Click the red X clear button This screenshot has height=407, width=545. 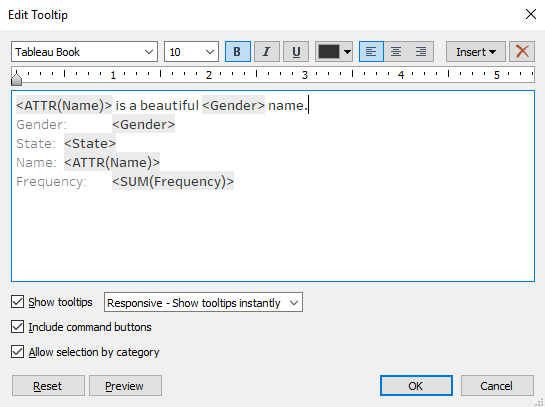coord(522,52)
